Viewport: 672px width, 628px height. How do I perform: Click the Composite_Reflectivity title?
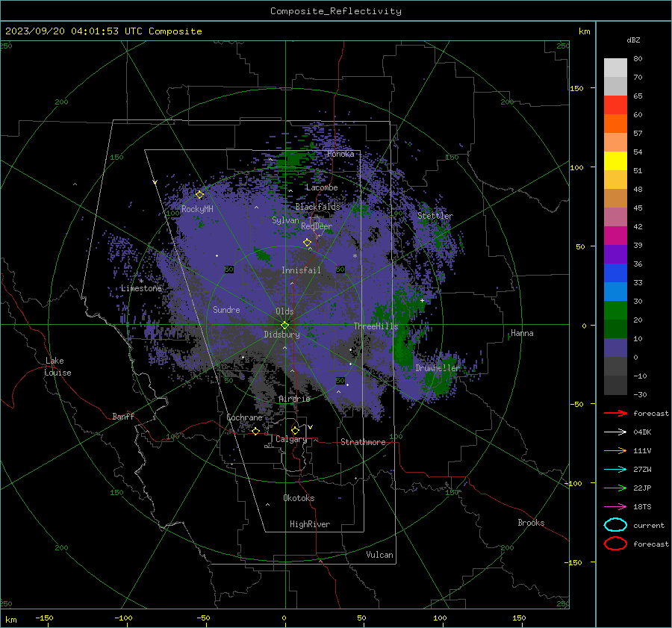tap(336, 11)
